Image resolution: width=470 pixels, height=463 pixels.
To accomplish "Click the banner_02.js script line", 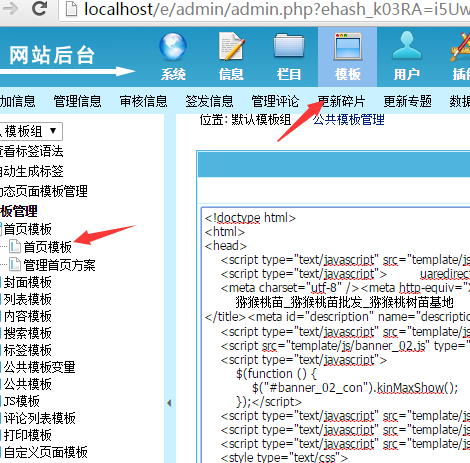I will point(345,346).
